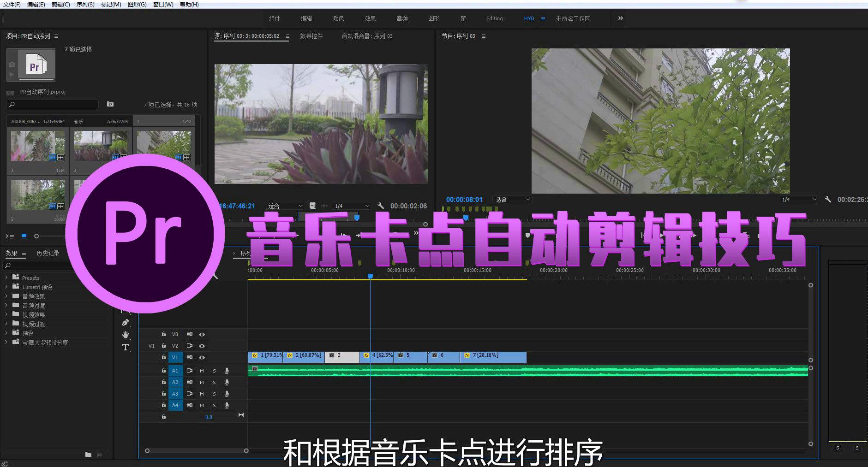
Task: Toggle sync lock for track A2
Action: (189, 382)
